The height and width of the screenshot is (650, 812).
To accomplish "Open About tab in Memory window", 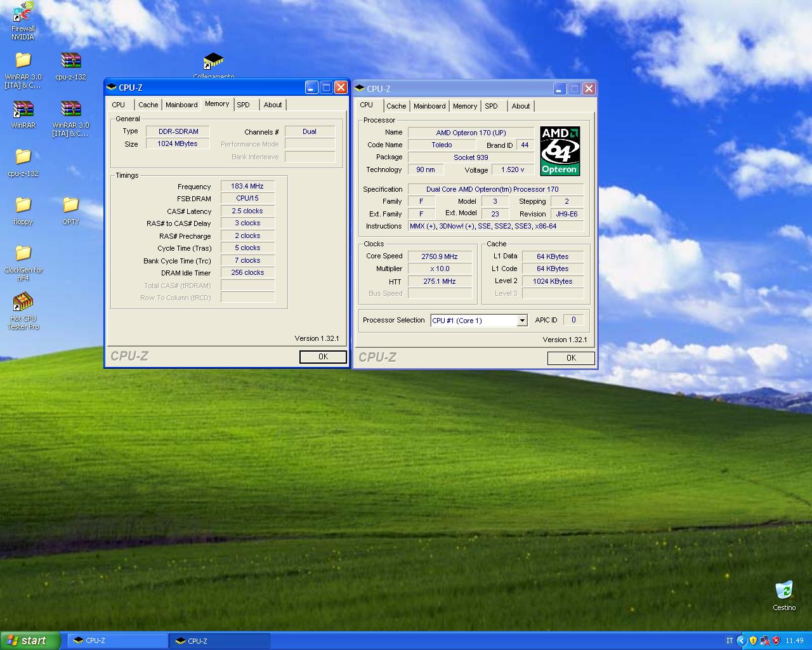I will tap(273, 105).
